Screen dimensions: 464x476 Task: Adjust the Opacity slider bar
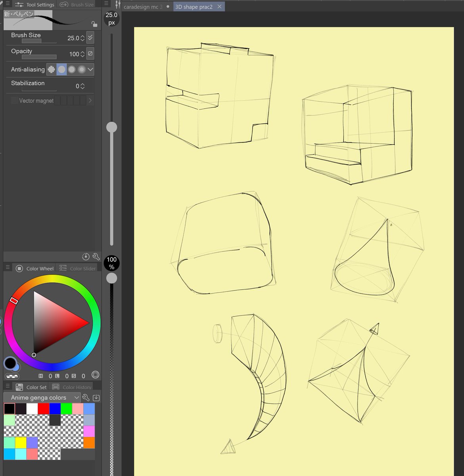pos(39,57)
